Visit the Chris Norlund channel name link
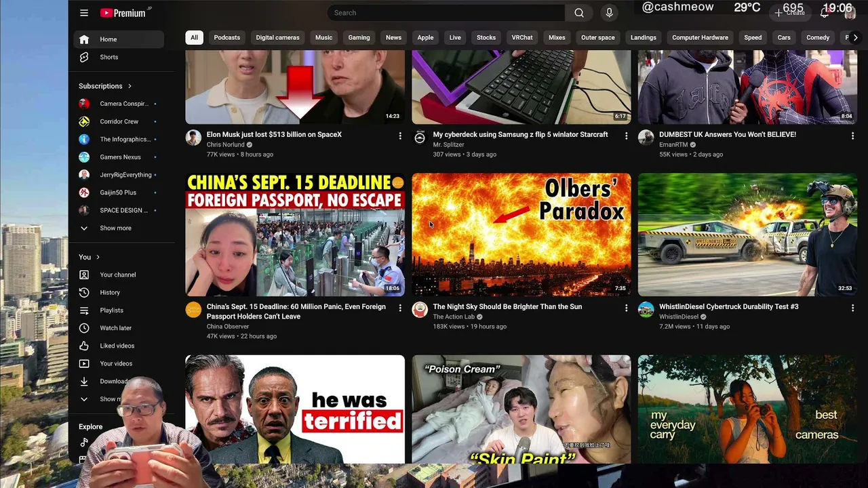868x488 pixels. (225, 144)
